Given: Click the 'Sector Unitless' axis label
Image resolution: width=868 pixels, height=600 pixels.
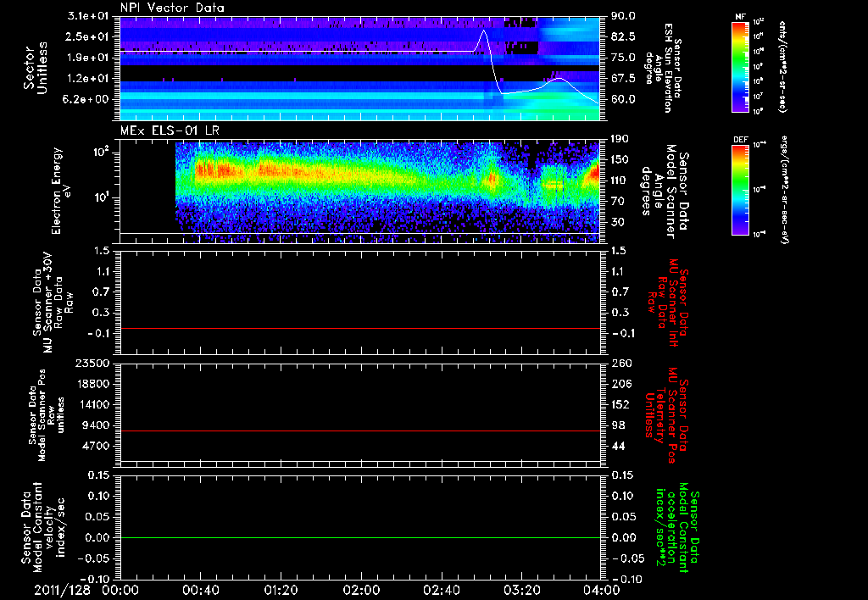Looking at the screenshot, I should tap(36, 68).
